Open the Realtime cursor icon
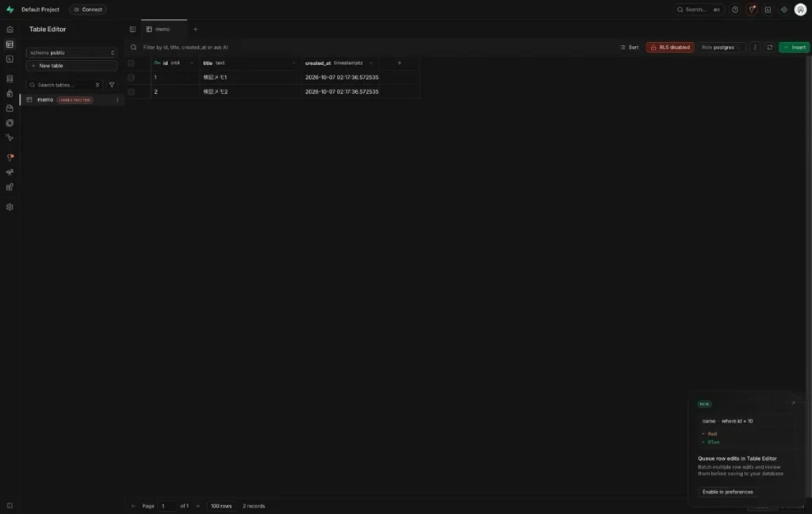Image resolution: width=812 pixels, height=514 pixels. pyautogui.click(x=10, y=138)
